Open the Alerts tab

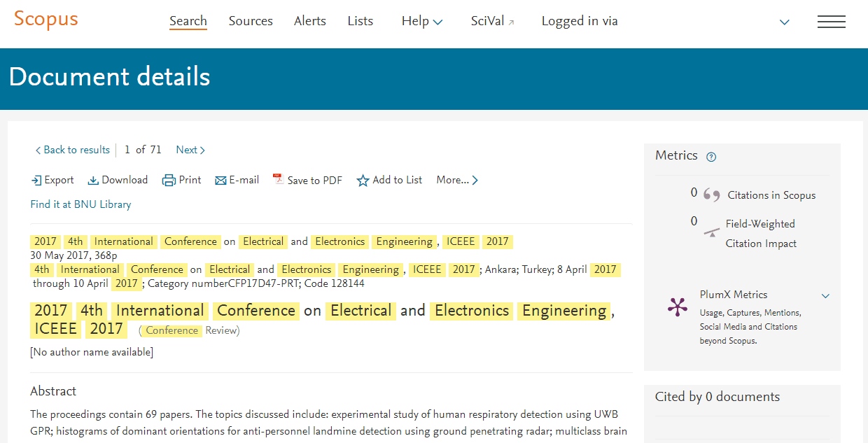pyautogui.click(x=310, y=21)
